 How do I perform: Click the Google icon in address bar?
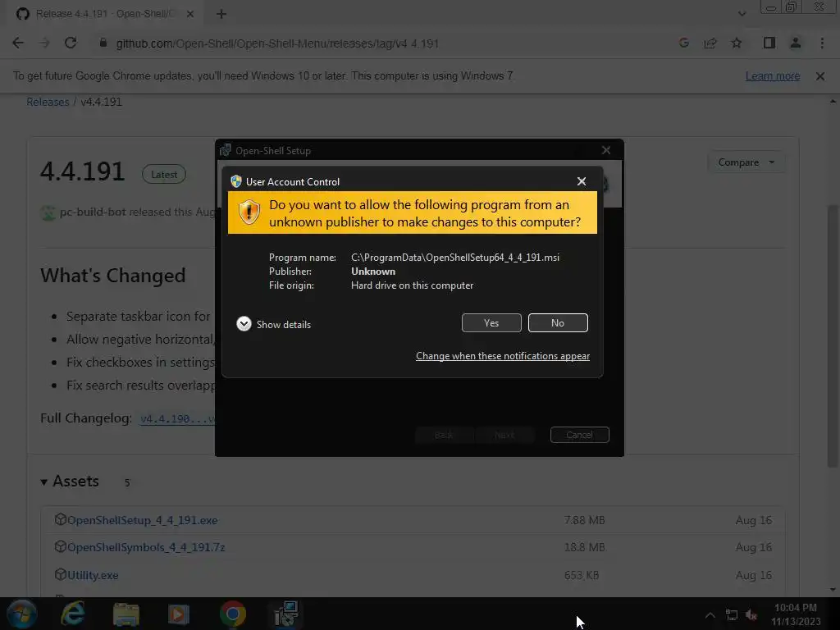pos(684,43)
